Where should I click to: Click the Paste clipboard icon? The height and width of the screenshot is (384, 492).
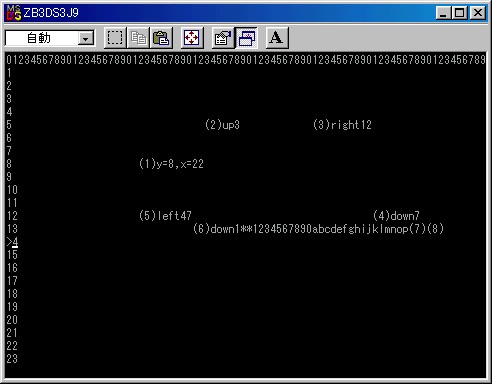point(161,38)
